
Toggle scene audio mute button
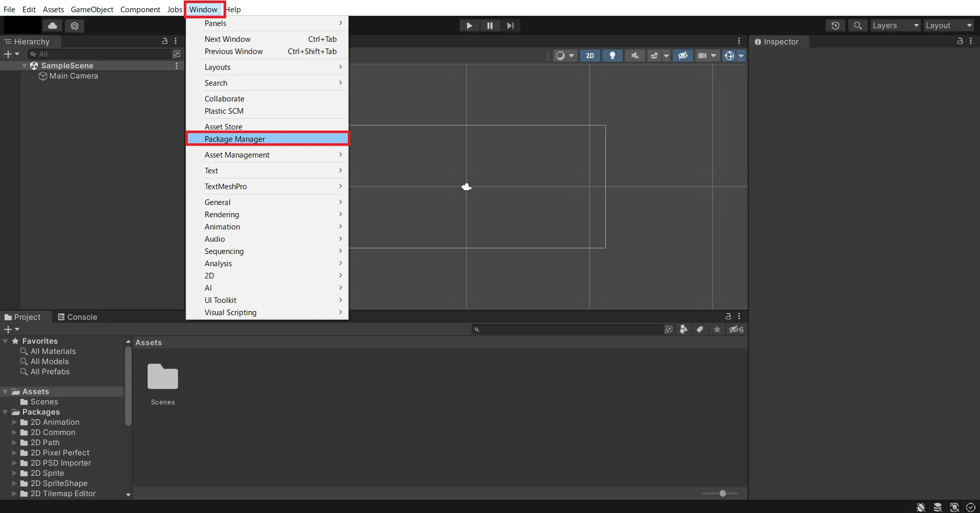[634, 56]
